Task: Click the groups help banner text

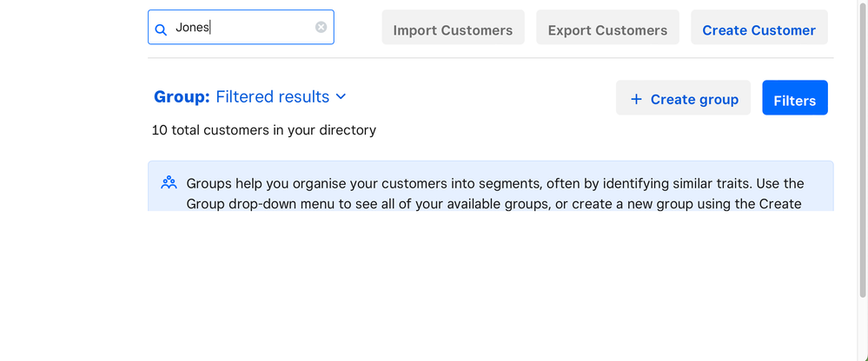Action: (x=495, y=184)
